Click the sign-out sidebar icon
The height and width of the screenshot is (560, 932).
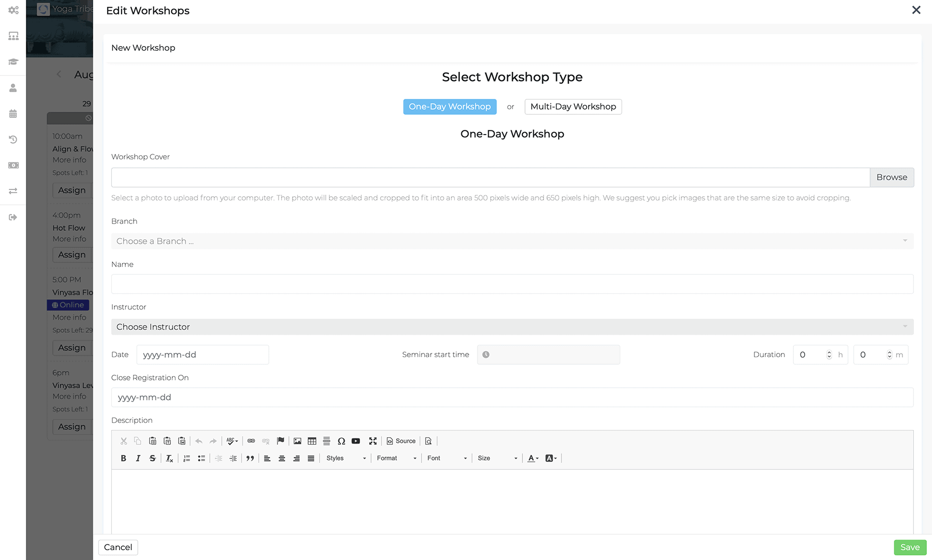click(13, 217)
